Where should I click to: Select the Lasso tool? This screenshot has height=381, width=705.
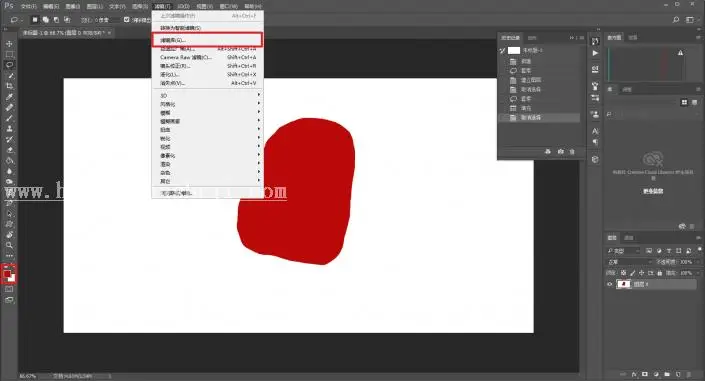9,65
